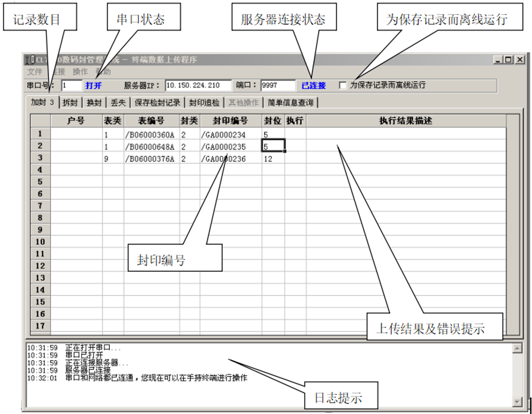This screenshot has width=532, height=414.
Task: Select the 丢失 tab
Action: pos(118,102)
